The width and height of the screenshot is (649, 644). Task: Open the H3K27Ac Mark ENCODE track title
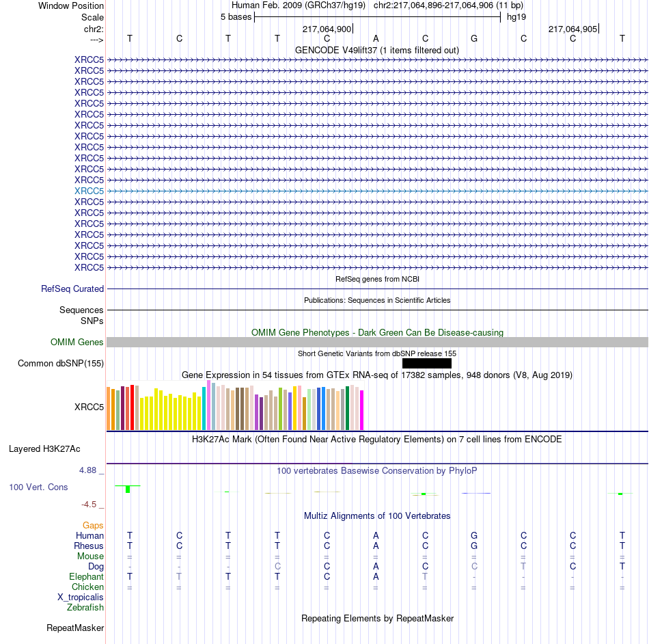point(377,440)
